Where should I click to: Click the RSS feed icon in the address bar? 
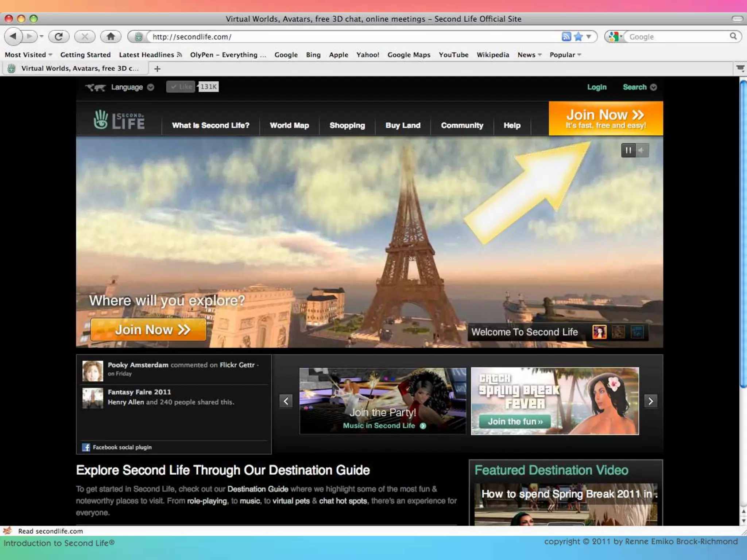[x=566, y=36]
